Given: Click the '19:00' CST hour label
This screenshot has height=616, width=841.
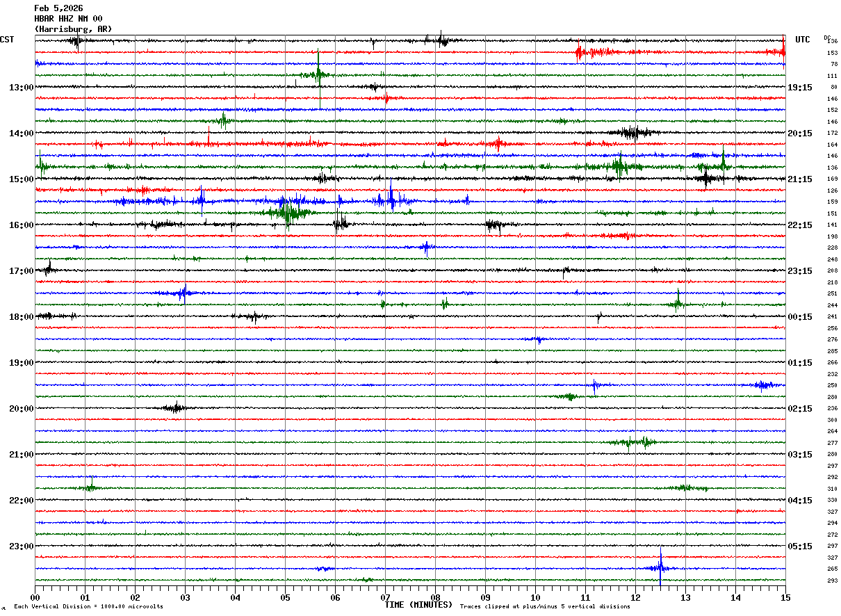Looking at the screenshot, I should [21, 363].
